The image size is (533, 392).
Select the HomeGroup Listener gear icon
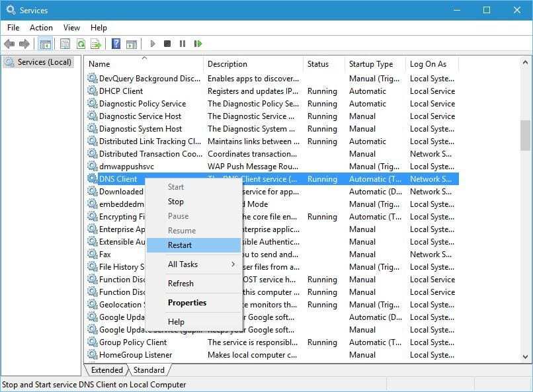(93, 354)
